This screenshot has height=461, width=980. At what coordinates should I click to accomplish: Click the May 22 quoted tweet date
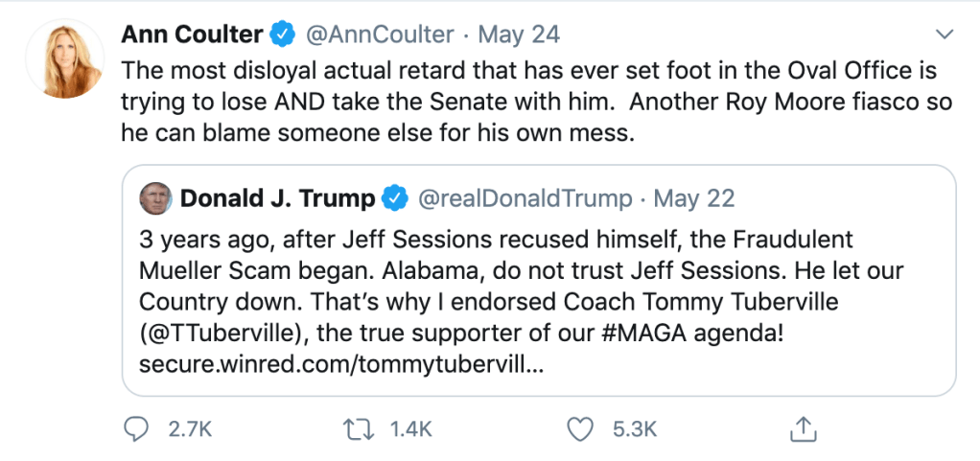pyautogui.click(x=694, y=198)
